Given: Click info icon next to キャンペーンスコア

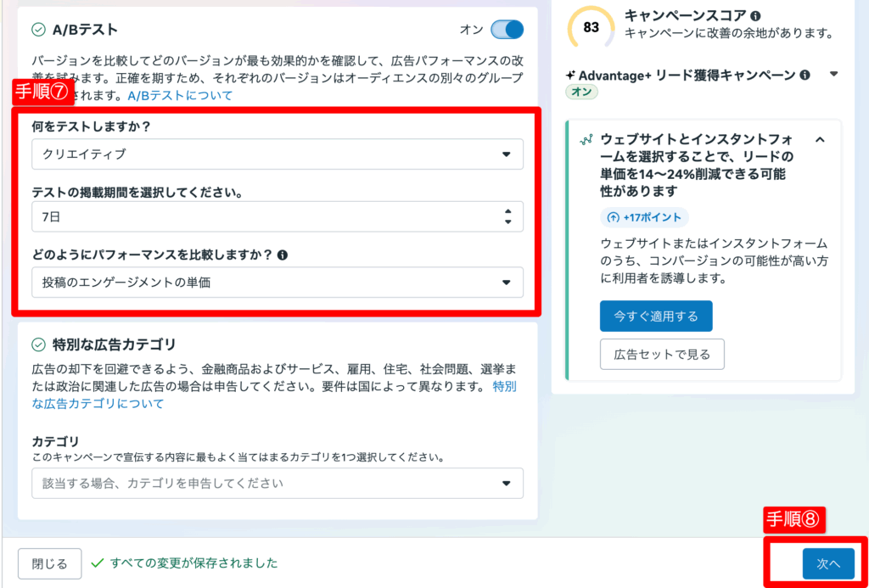Looking at the screenshot, I should click(x=755, y=15).
